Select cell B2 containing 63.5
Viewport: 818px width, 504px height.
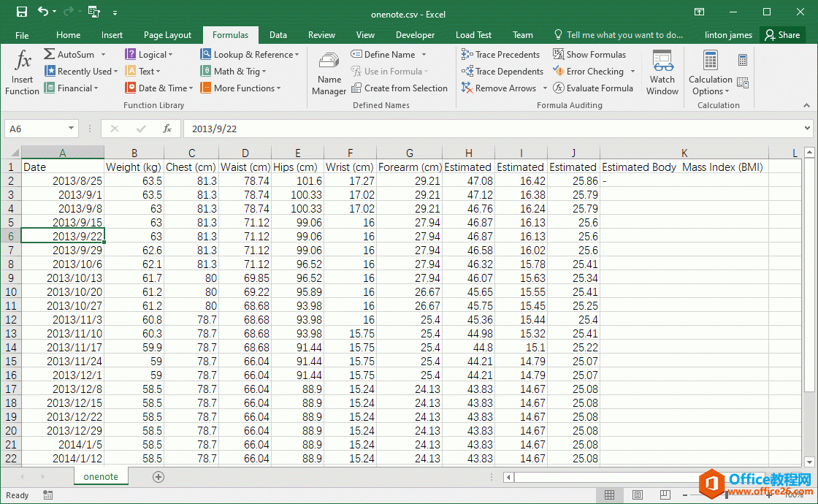134,181
